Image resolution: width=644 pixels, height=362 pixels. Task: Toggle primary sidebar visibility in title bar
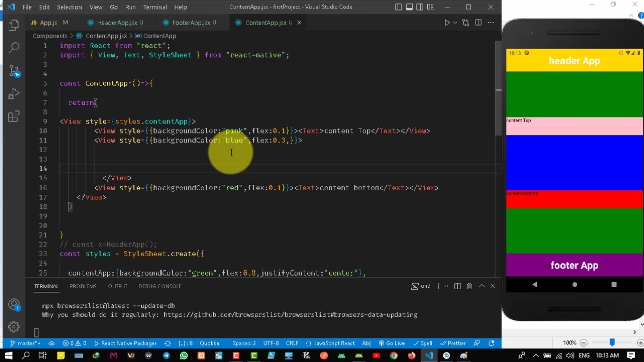pyautogui.click(x=398, y=7)
